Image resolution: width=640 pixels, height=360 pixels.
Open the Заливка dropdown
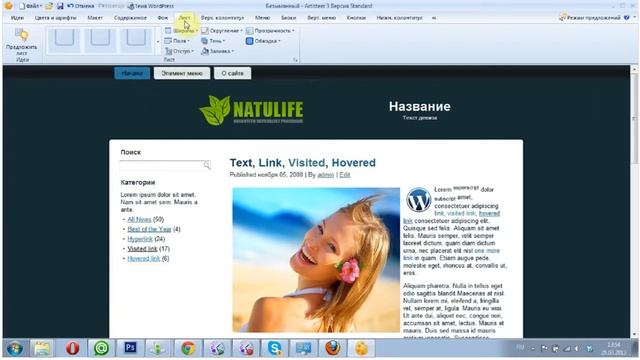click(218, 51)
